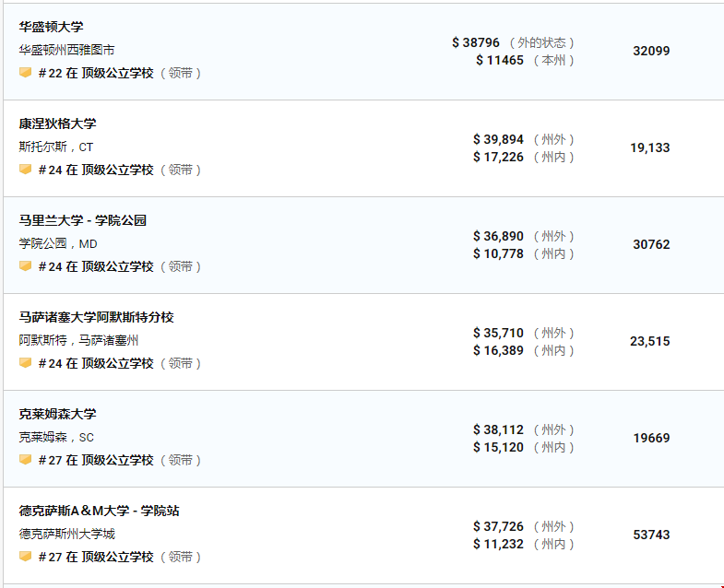Click the badge icon for 德克萨斯A&M大学
The height and width of the screenshot is (588, 724).
click(x=26, y=557)
